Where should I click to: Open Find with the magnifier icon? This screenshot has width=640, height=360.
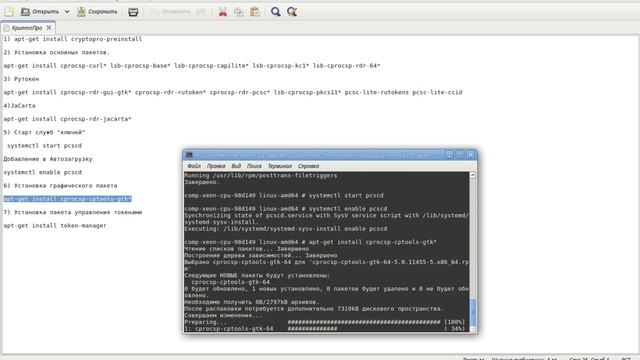click(276, 12)
